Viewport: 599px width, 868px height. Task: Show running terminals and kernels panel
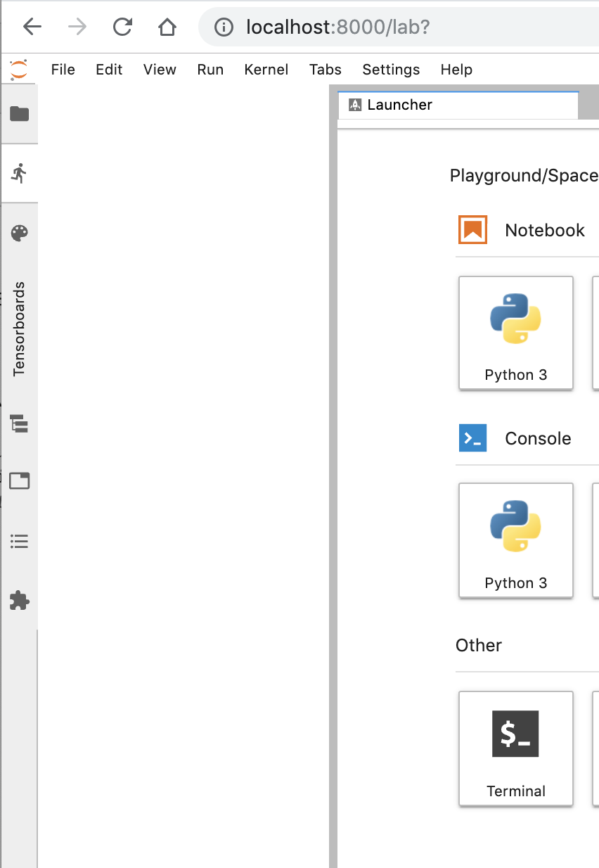point(19,172)
